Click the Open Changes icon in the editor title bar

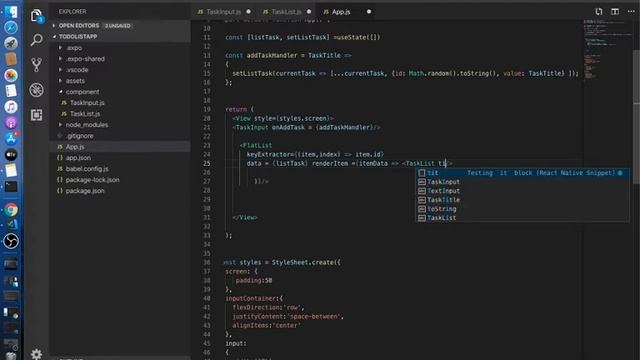[599, 11]
